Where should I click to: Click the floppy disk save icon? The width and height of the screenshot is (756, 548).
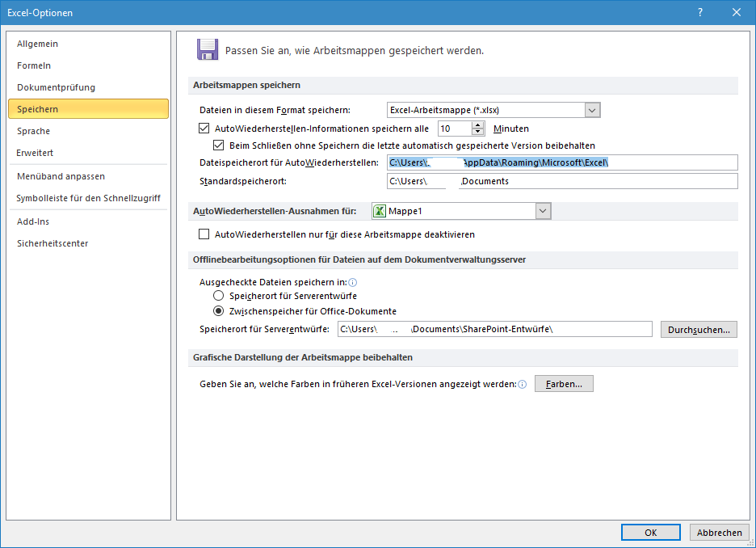coord(208,49)
